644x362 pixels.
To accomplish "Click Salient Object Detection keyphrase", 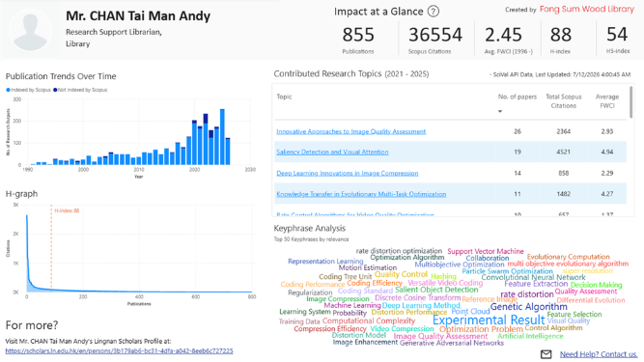I will tap(436, 290).
